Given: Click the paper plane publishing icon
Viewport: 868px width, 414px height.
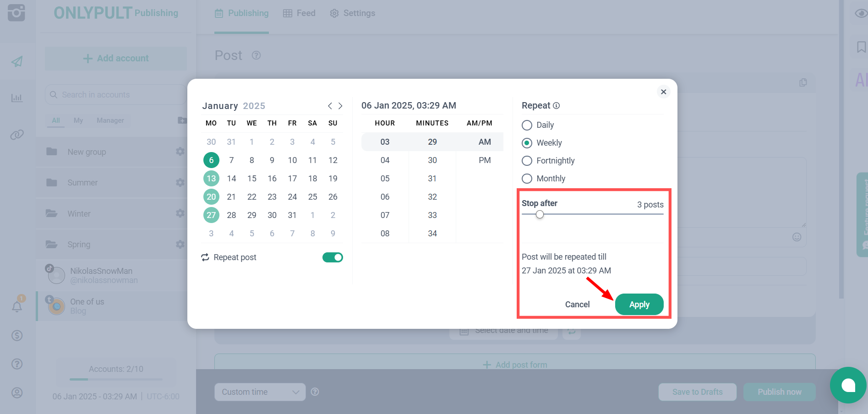Looking at the screenshot, I should pyautogui.click(x=17, y=61).
